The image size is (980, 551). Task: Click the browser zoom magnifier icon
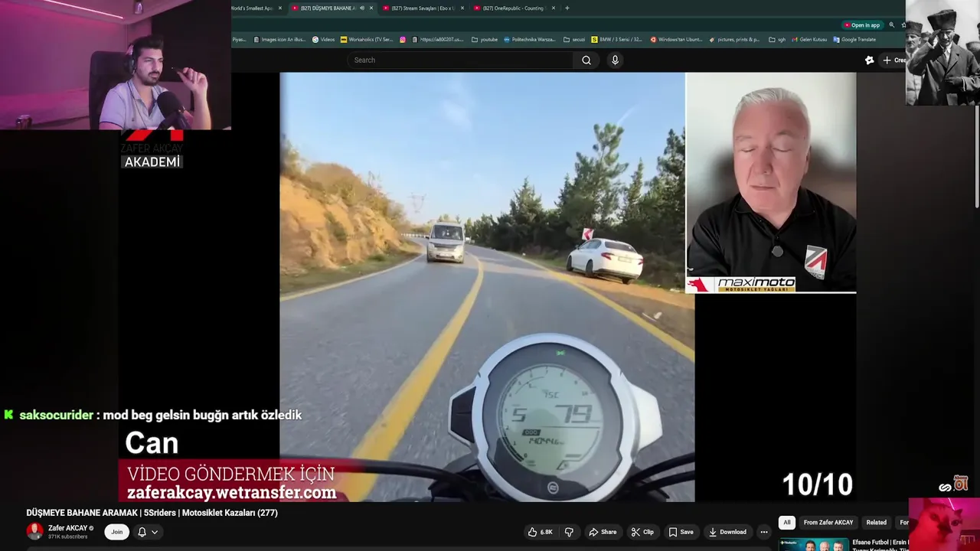[x=891, y=25]
